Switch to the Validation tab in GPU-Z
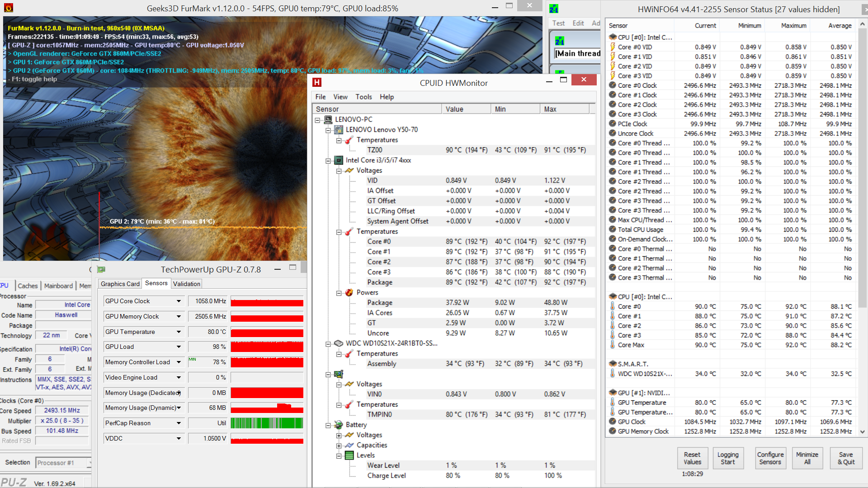 187,284
